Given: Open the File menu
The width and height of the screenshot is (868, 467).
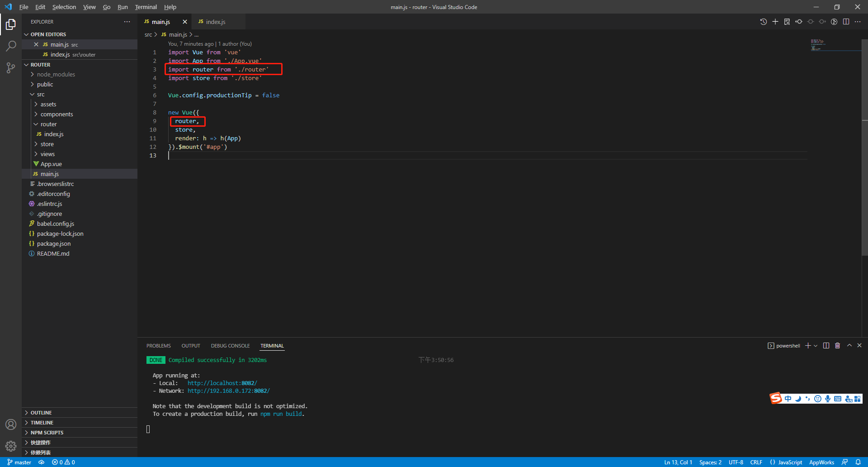Looking at the screenshot, I should [x=24, y=7].
